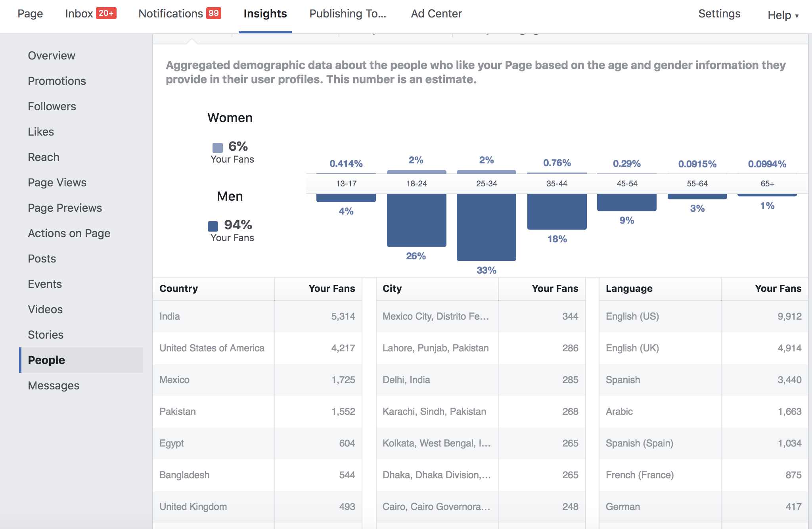812x529 pixels.
Task: Go to the Reach section
Action: pyautogui.click(x=44, y=157)
